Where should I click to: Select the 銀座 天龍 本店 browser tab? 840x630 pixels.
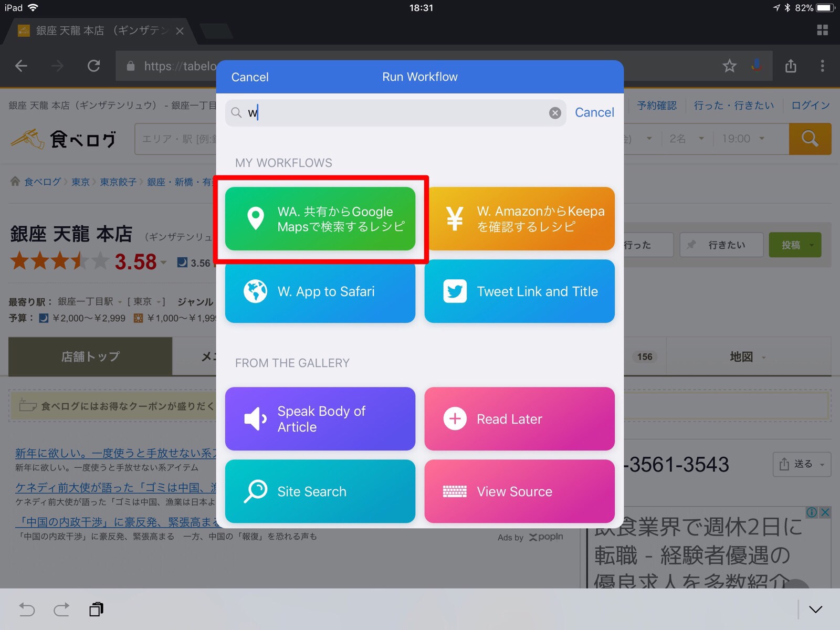coord(100,31)
